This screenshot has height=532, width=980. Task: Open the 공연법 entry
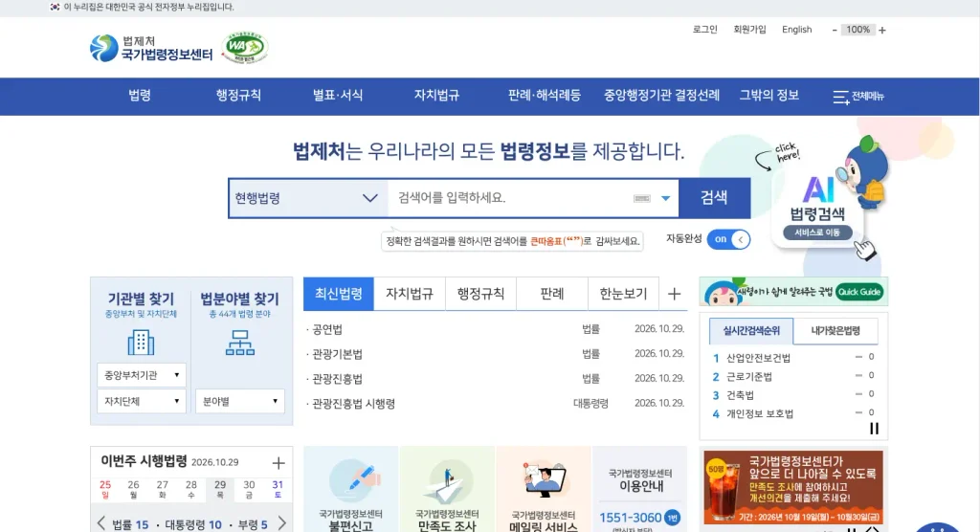click(327, 329)
